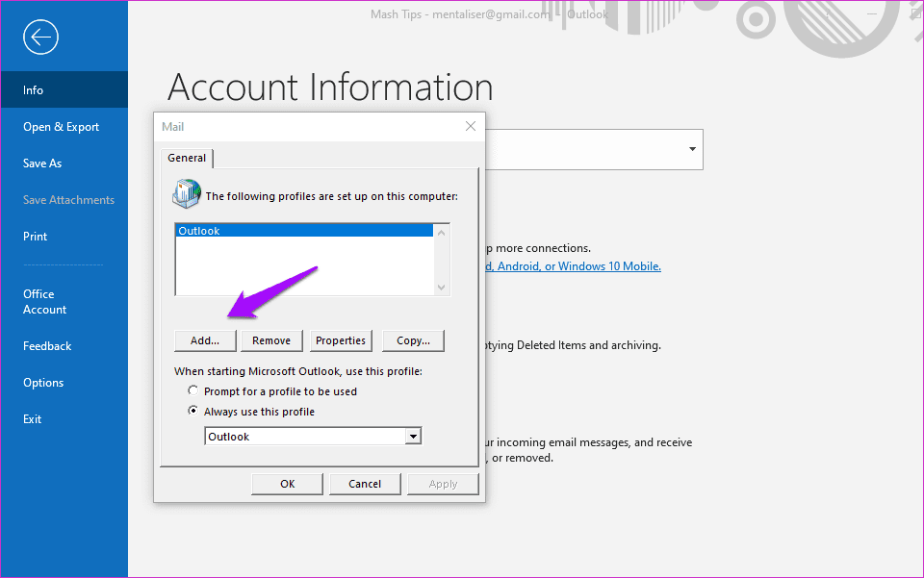Select 'Always use this profile' radio button
The image size is (924, 578).
click(x=194, y=412)
